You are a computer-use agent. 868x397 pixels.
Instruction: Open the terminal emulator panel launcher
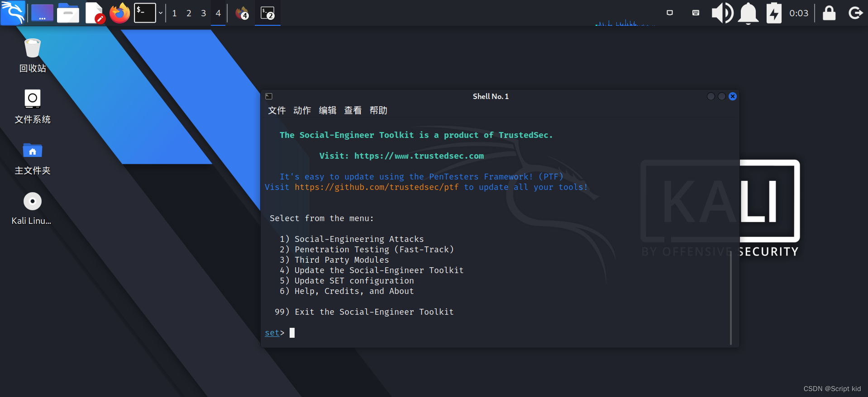pyautogui.click(x=145, y=13)
